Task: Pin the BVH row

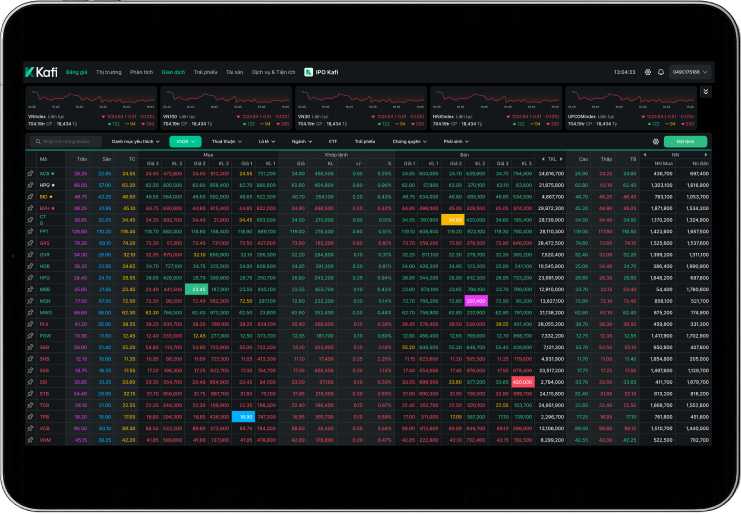Action: (x=31, y=208)
